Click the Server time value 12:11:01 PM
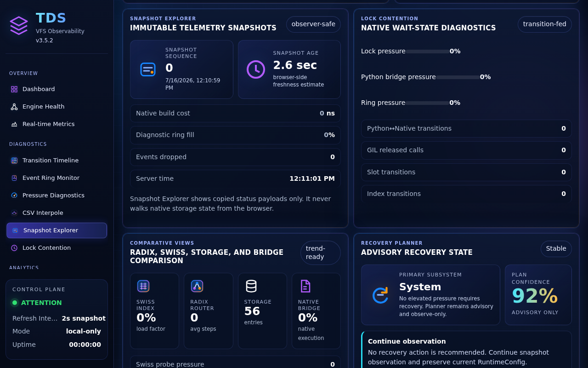588x368 pixels. 312,178
